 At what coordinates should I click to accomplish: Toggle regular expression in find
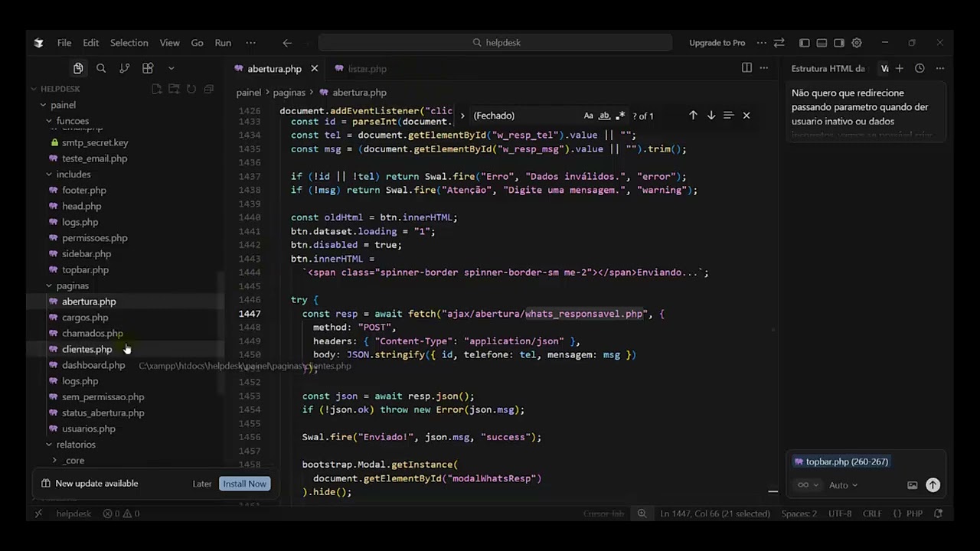click(620, 116)
